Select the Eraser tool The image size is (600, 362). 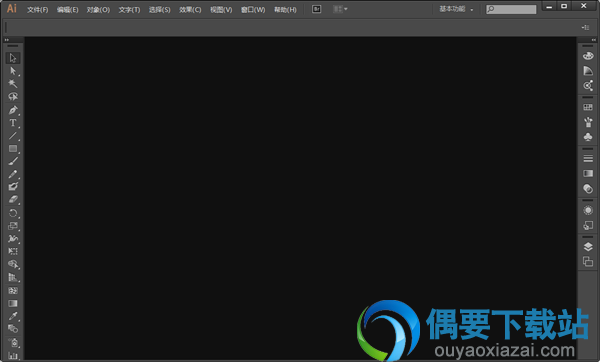[x=13, y=200]
